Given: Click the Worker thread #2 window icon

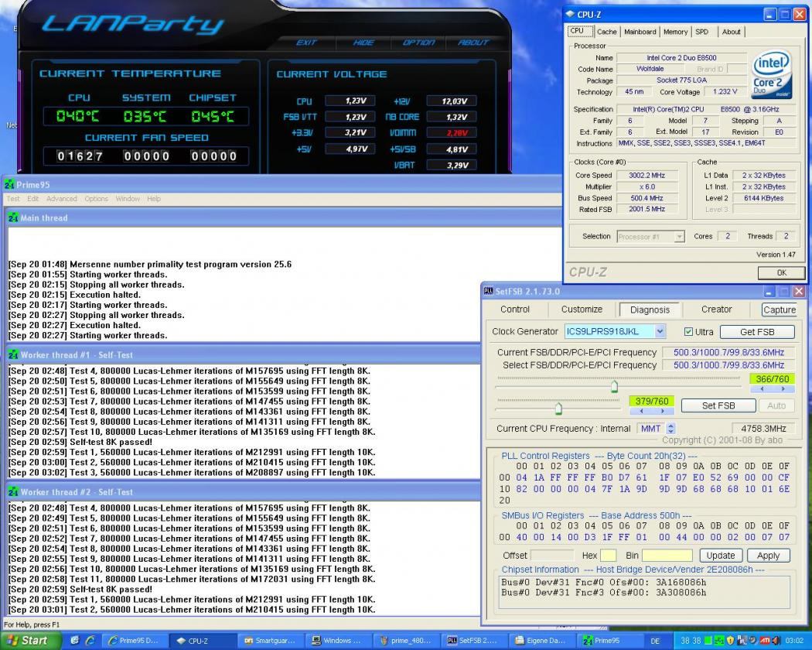Looking at the screenshot, I should pos(13,492).
